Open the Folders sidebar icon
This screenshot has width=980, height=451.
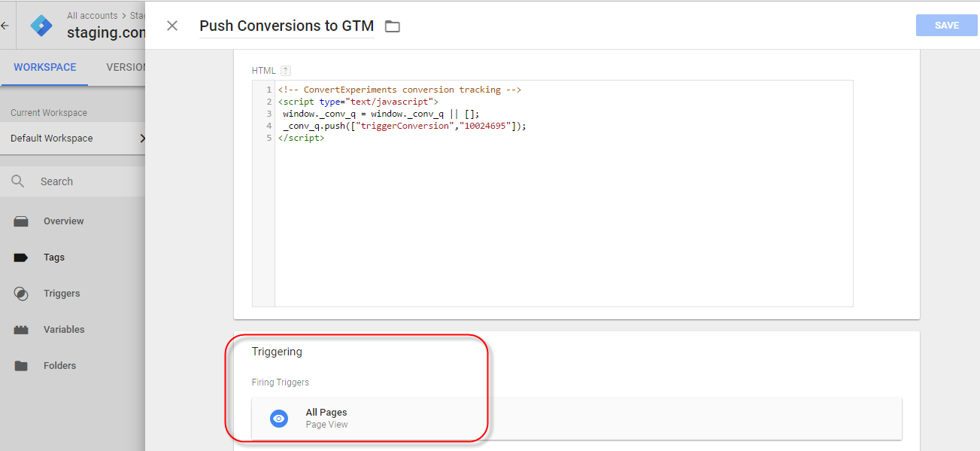pyautogui.click(x=20, y=365)
